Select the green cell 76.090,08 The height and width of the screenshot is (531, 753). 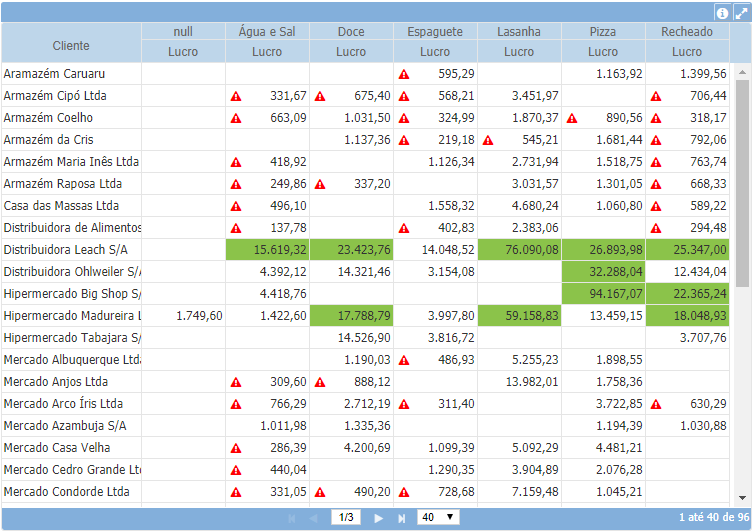pyautogui.click(x=519, y=250)
